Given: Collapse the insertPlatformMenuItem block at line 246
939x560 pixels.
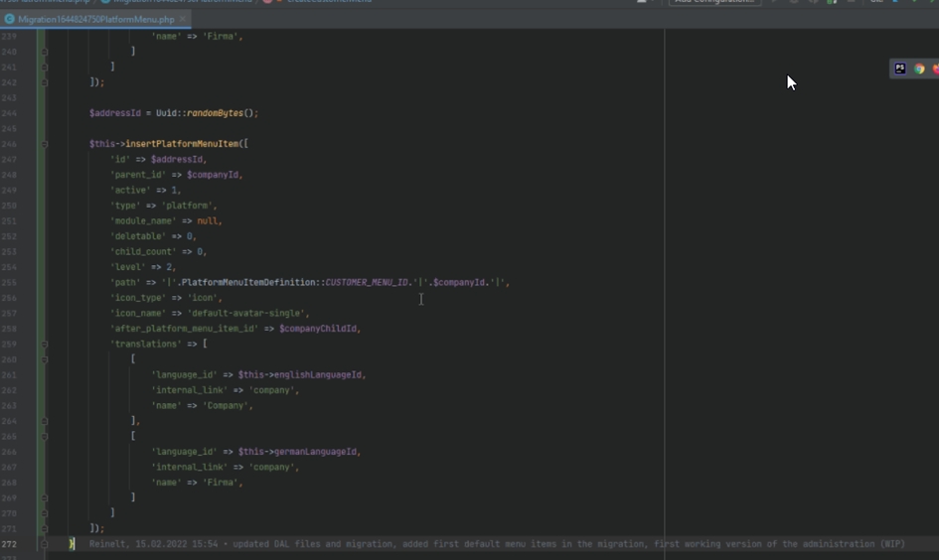Looking at the screenshot, I should click(44, 144).
